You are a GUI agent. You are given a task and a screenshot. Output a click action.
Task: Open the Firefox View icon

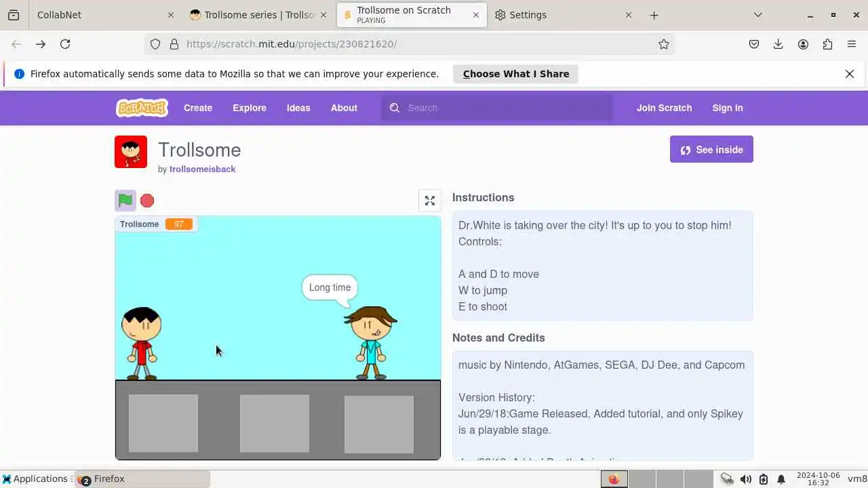pos(14,15)
